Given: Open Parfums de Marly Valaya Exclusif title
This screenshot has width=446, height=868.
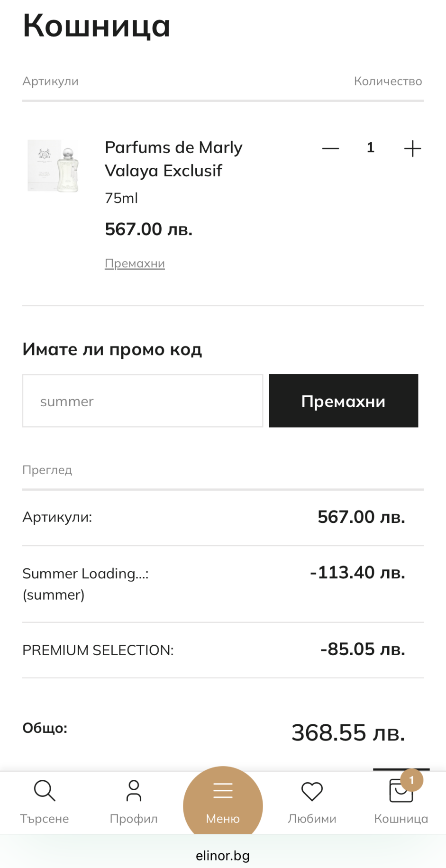Looking at the screenshot, I should tap(173, 159).
